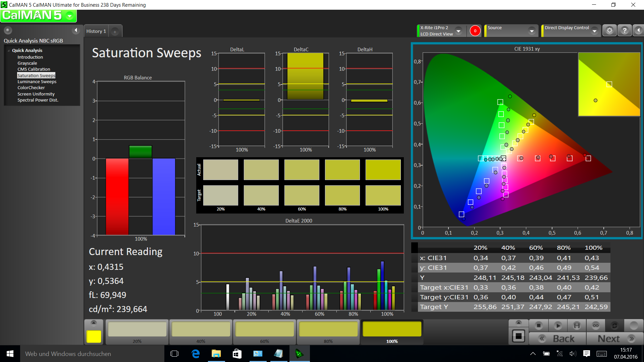Viewport: 644px width, 362px height.
Task: Open the Source dropdown
Action: point(532,31)
